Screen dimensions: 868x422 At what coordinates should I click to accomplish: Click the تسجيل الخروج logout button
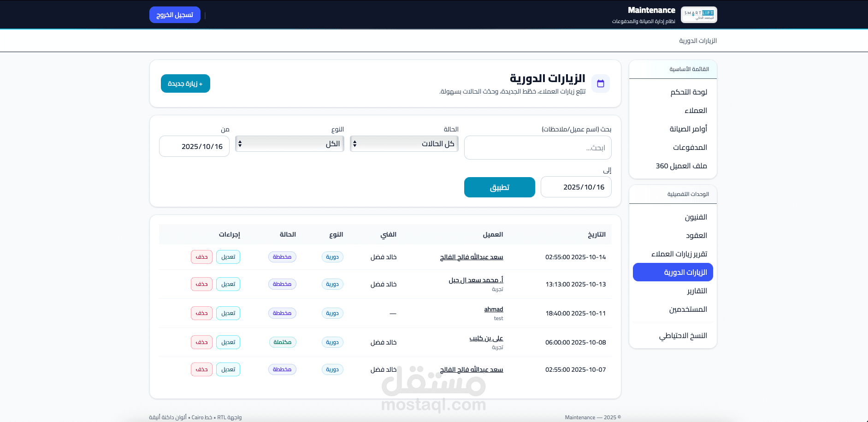(x=175, y=15)
